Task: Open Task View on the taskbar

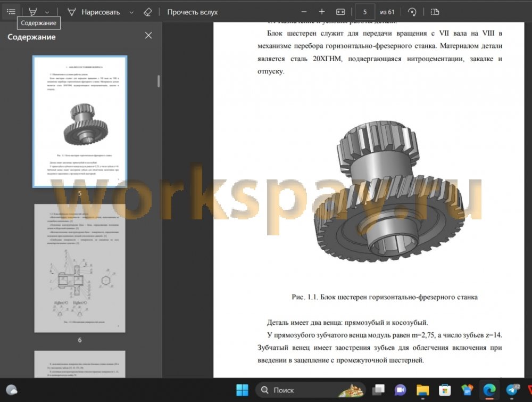Action: [x=378, y=390]
